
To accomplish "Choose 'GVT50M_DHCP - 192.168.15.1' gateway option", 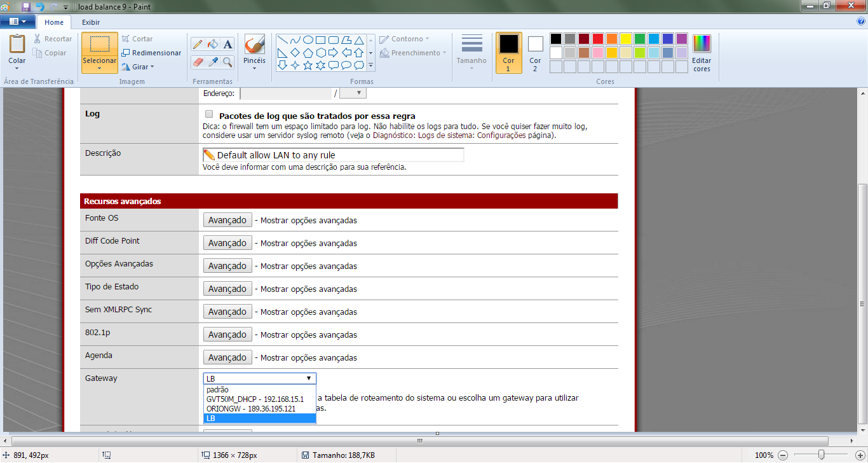I will [x=260, y=399].
